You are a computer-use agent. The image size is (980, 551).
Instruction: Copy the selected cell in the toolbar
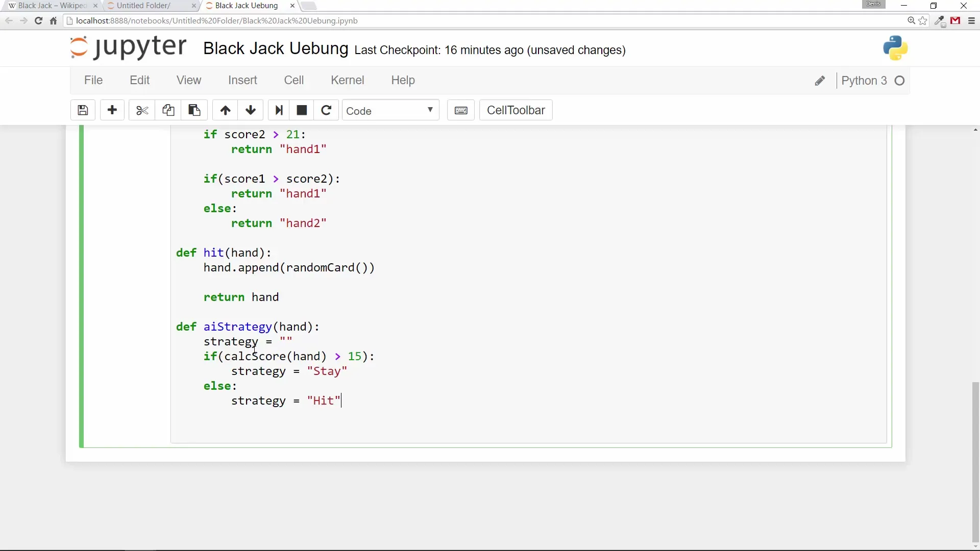[x=168, y=110]
